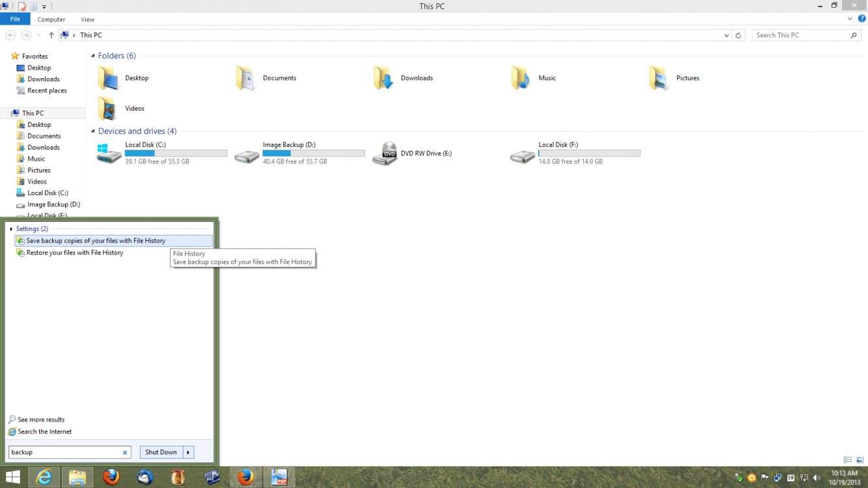The image size is (868, 488).
Task: Click the Up arrow navigation icon
Action: point(51,35)
